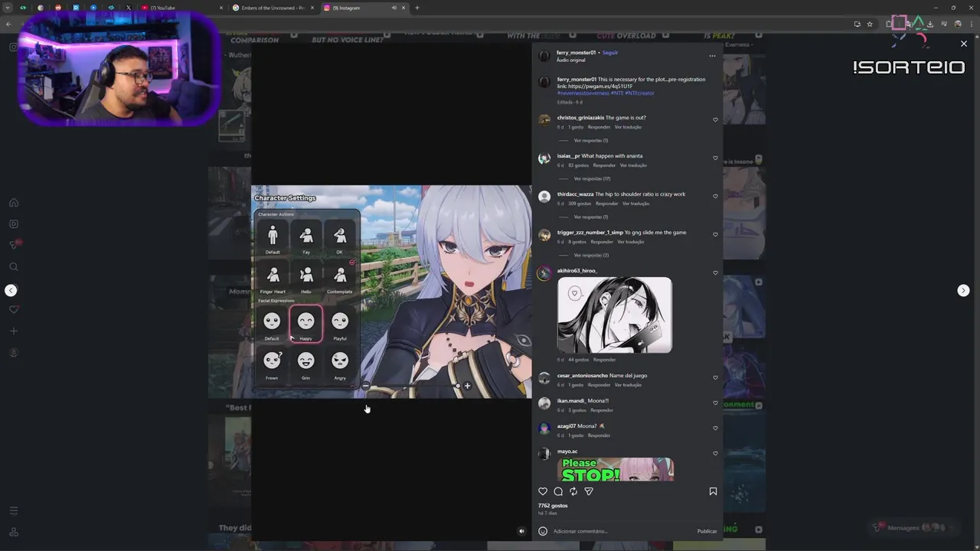Image resolution: width=980 pixels, height=551 pixels.
Task: Open the sidebar hamburger More menu
Action: [14, 510]
